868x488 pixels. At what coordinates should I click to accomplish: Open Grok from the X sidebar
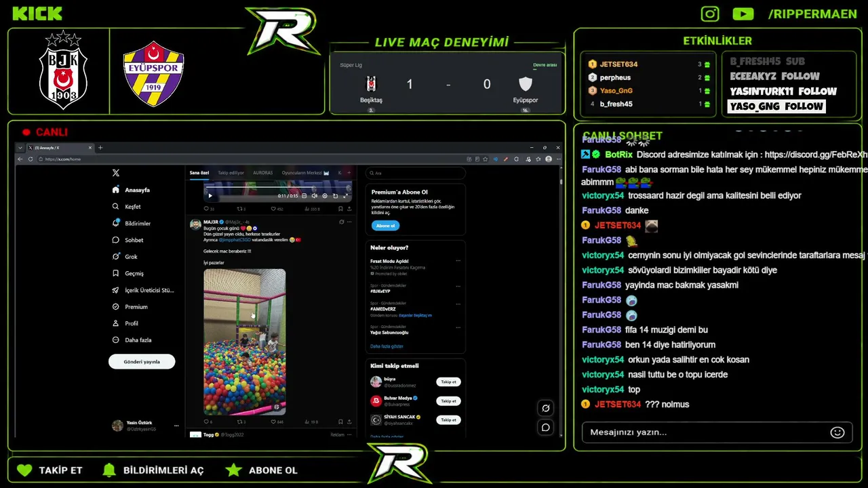(x=125, y=257)
